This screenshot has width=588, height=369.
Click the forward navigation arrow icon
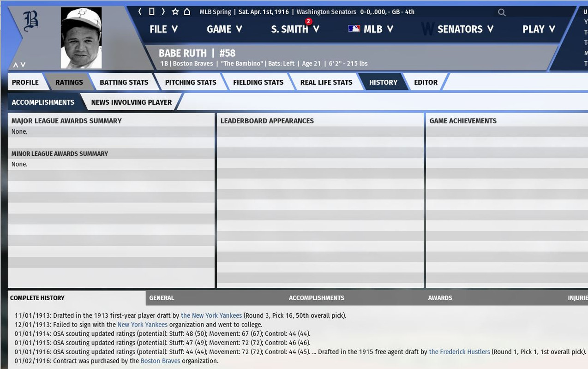pyautogui.click(x=163, y=12)
